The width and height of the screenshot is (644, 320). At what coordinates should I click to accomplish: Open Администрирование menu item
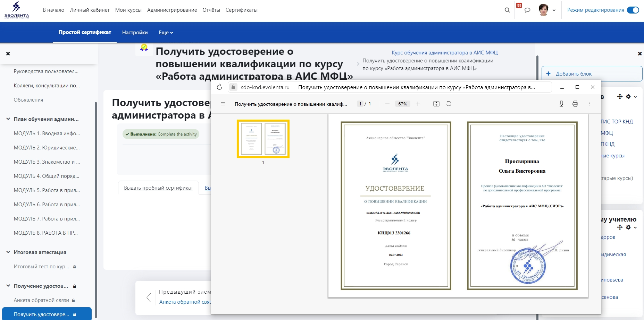coord(172,10)
